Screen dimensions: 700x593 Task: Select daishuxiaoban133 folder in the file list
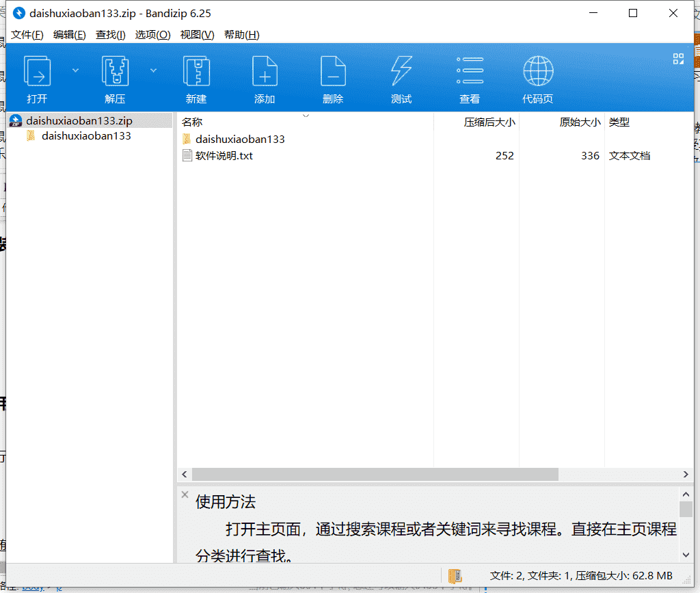pyautogui.click(x=240, y=140)
